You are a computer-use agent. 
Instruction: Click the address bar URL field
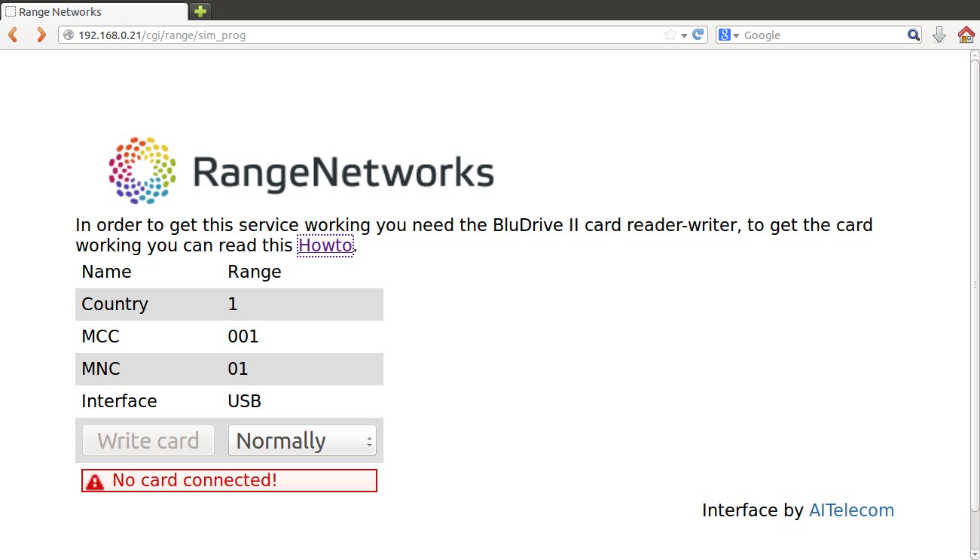[362, 35]
